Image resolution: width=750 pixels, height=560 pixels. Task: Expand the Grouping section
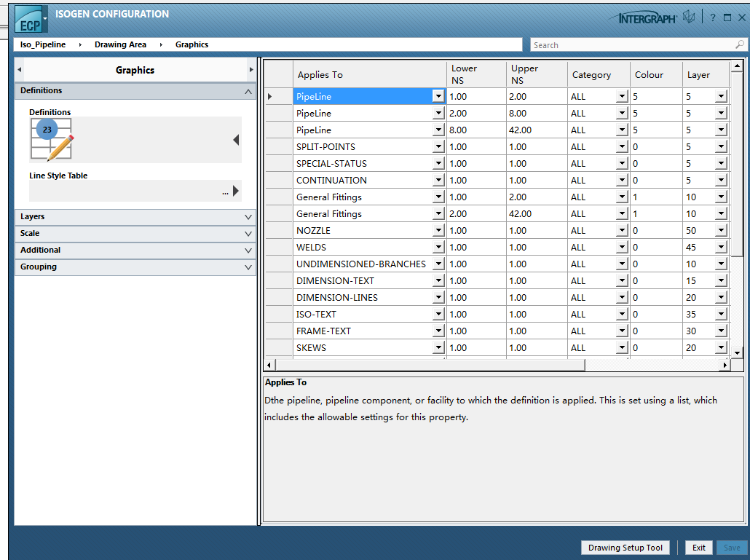[x=248, y=267]
